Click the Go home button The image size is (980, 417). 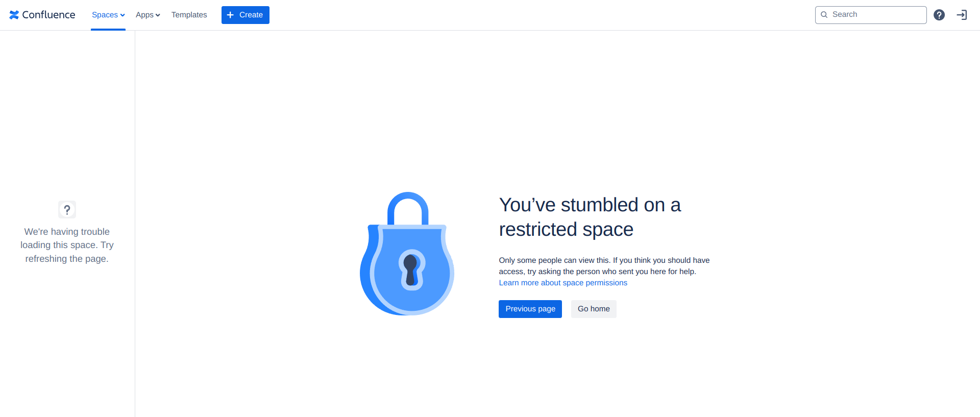click(594, 309)
